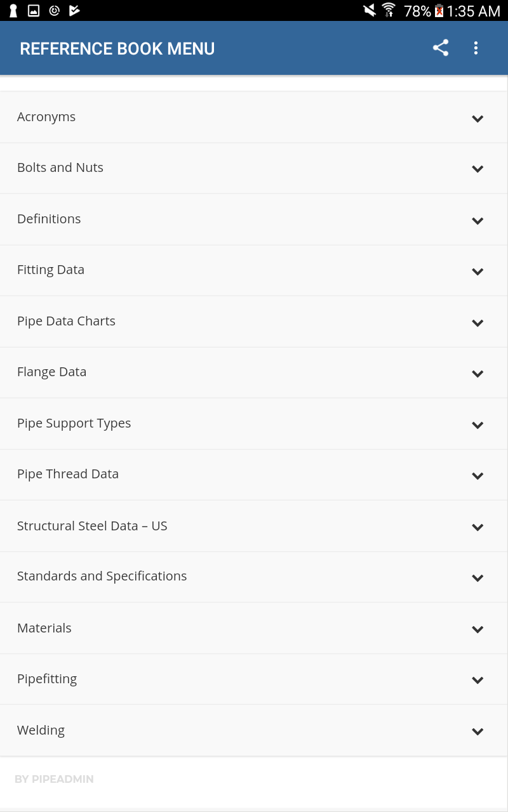Screen dimensions: 508x812
Task: Tap the battery indicator icon
Action: [439, 11]
